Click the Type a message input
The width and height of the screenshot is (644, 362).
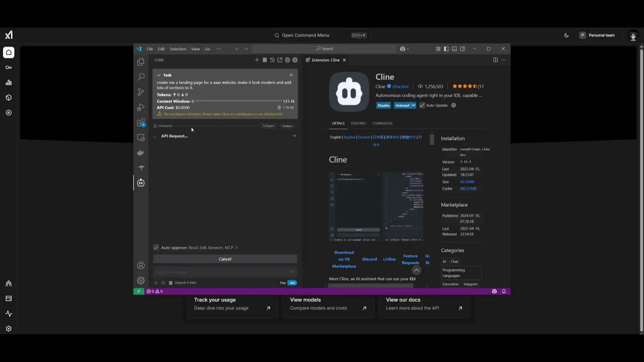(221, 272)
